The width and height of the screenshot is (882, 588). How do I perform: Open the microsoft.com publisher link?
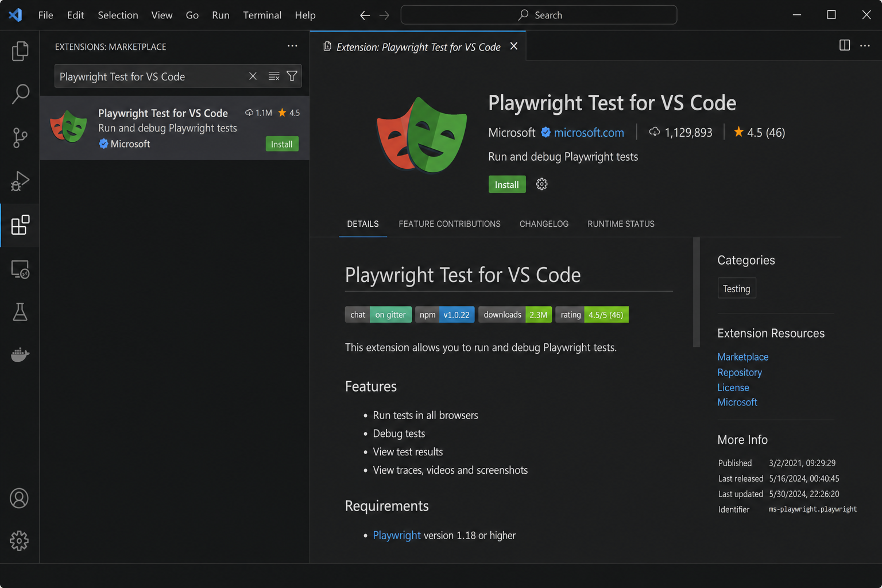pyautogui.click(x=589, y=133)
